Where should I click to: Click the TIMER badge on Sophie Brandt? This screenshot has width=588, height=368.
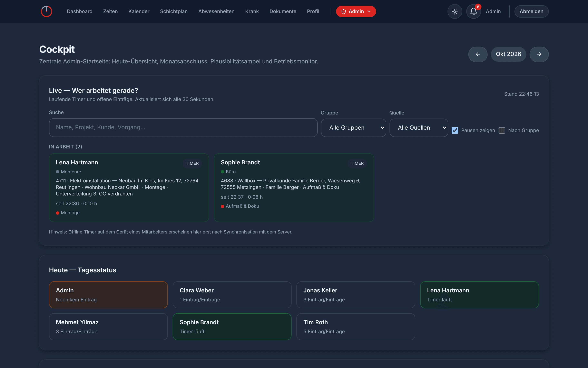click(357, 163)
